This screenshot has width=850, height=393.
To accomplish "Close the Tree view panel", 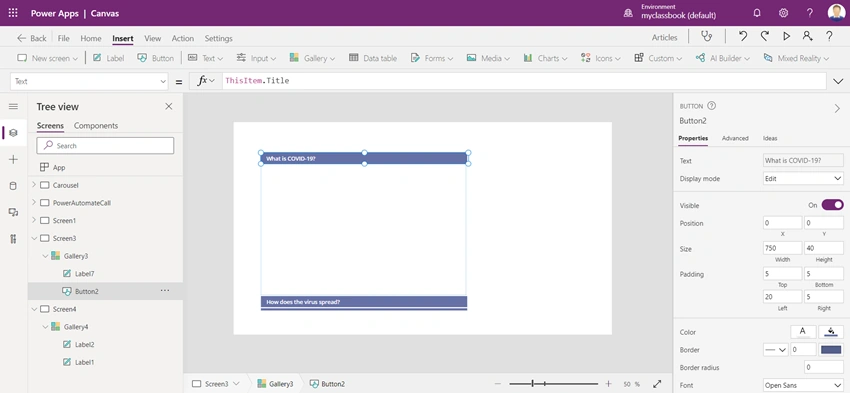I will point(169,107).
